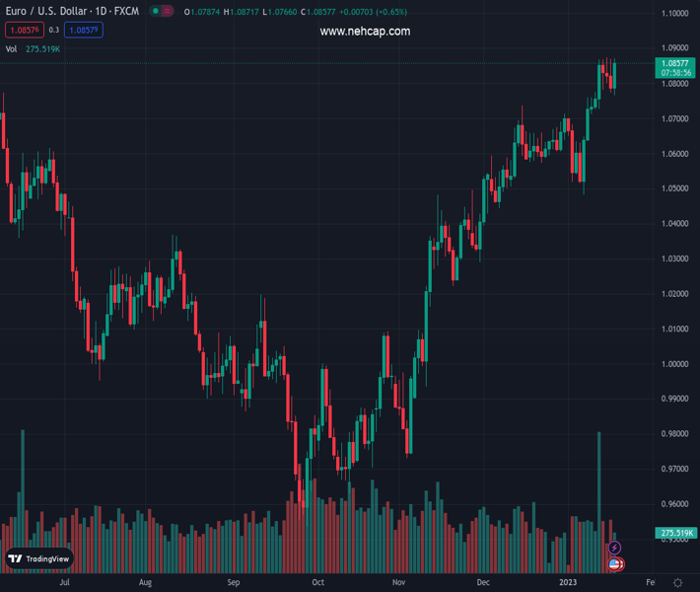This screenshot has width=700, height=592.
Task: Open chart settings gear icon
Action: tap(677, 583)
